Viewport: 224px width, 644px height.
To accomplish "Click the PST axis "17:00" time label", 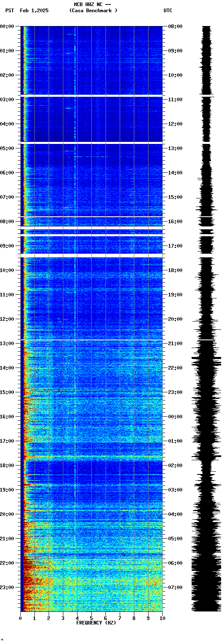I will pos(7,441).
